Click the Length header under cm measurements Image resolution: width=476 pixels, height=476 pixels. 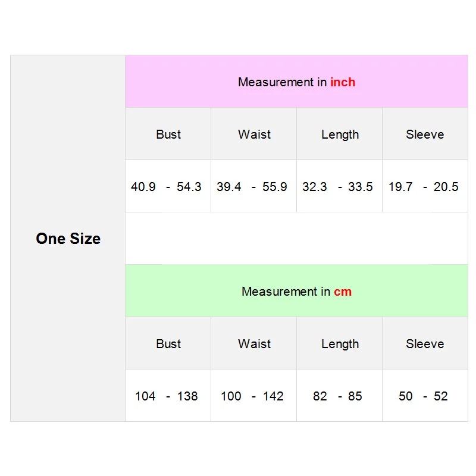pyautogui.click(x=340, y=344)
